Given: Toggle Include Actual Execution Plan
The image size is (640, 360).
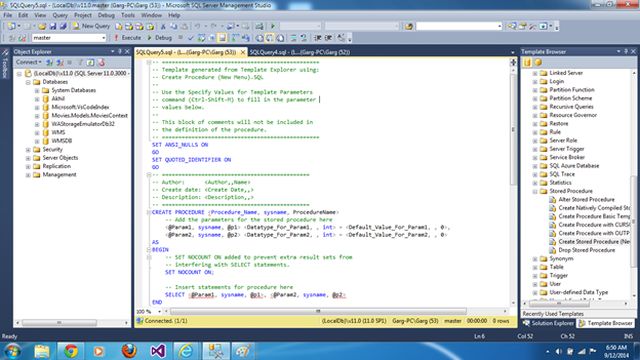Looking at the screenshot, I should 236,38.
